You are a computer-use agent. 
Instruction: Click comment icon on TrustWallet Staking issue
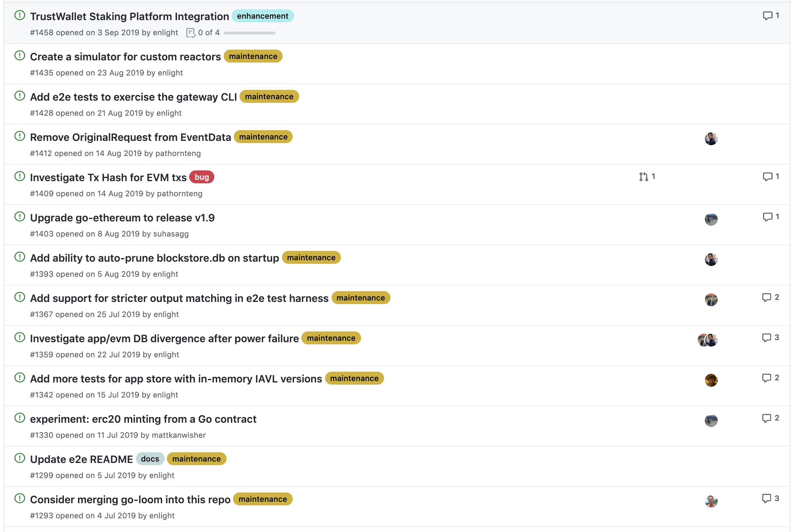point(767,15)
